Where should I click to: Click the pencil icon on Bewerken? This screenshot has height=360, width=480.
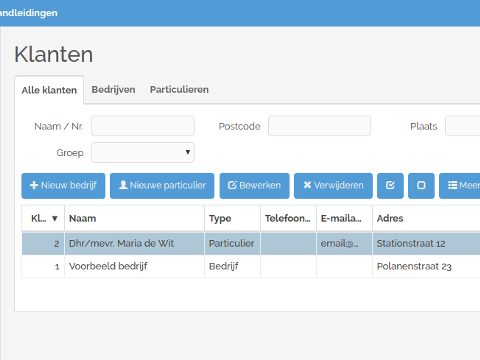[232, 185]
